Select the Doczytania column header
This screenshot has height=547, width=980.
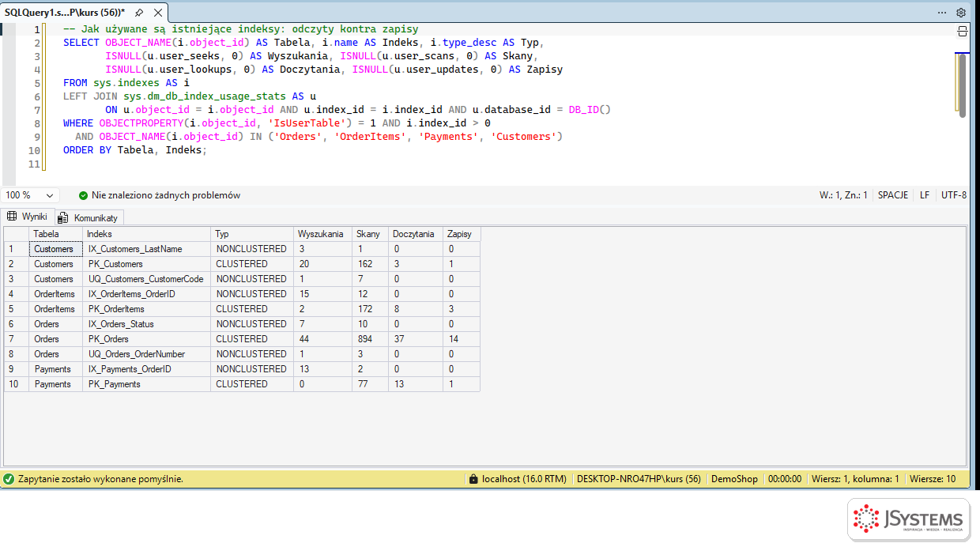click(x=416, y=234)
